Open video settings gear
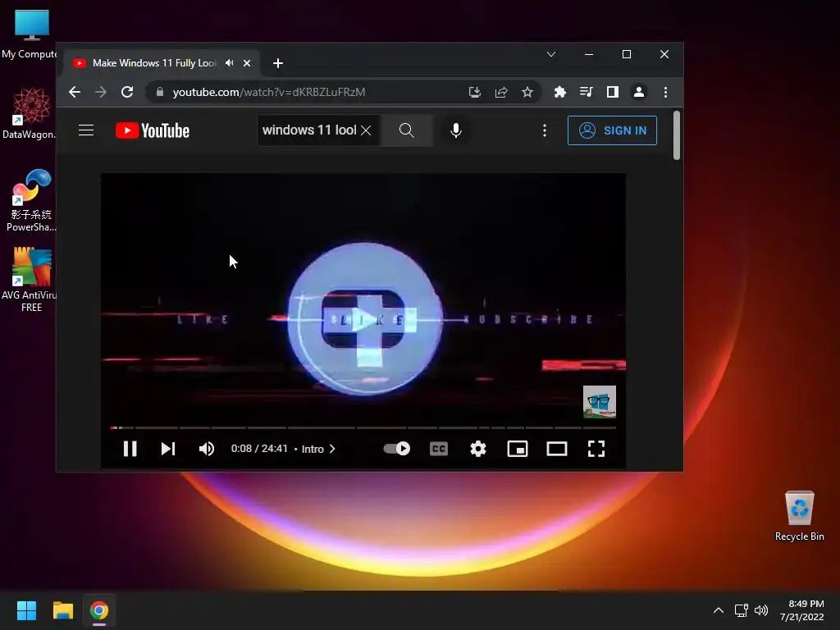Image resolution: width=840 pixels, height=630 pixels. (478, 449)
